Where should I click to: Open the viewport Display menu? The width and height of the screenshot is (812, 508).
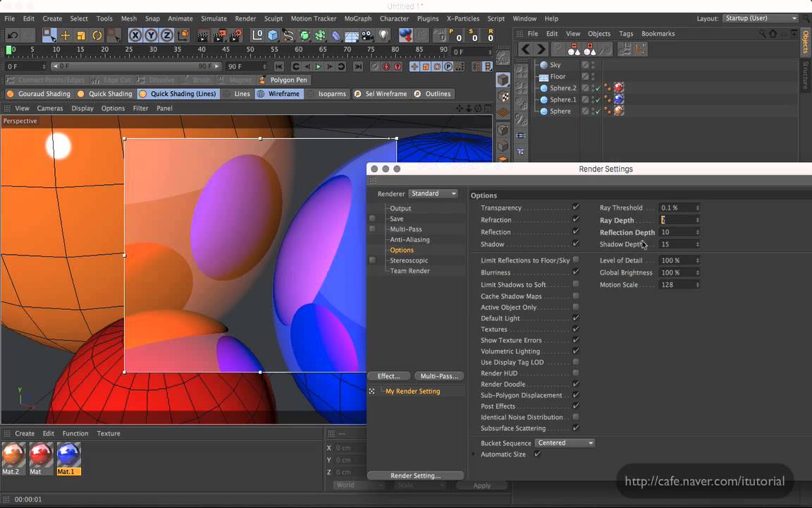point(82,109)
